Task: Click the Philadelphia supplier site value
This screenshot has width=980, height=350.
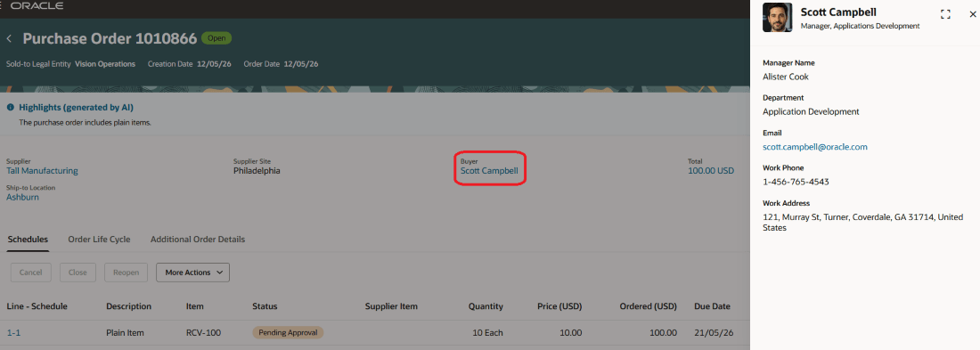Action: pos(257,171)
